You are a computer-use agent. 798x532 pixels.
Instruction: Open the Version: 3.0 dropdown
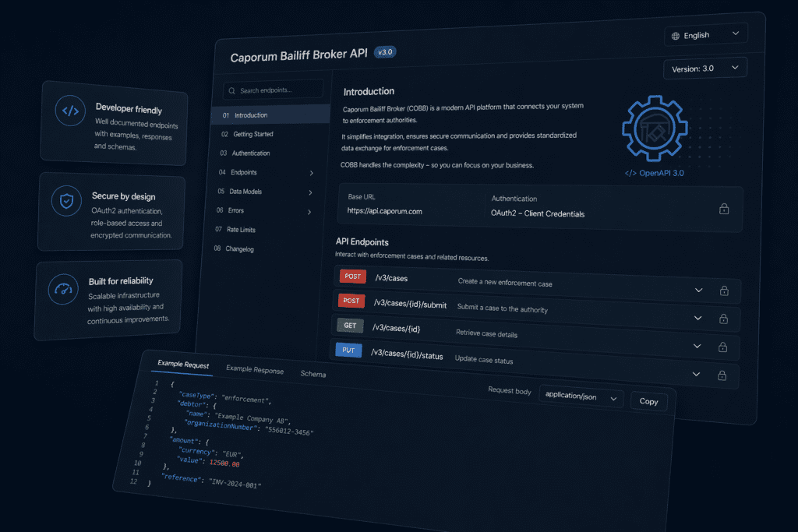704,69
